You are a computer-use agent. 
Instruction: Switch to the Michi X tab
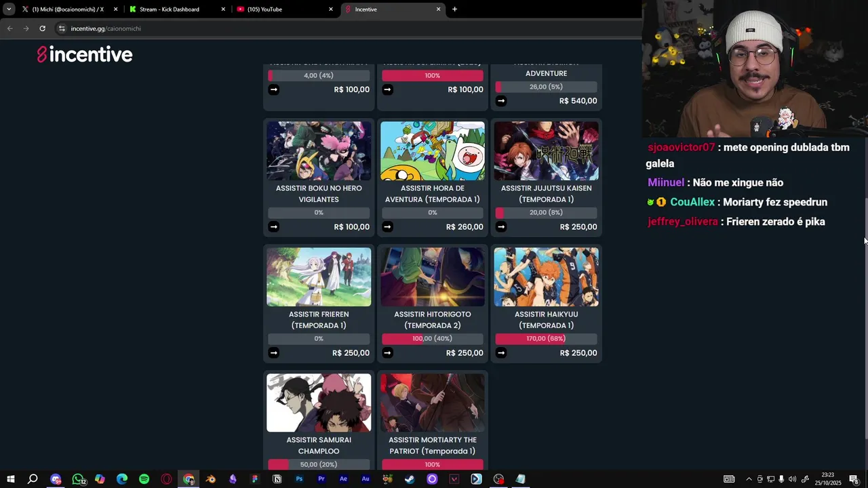pos(70,9)
